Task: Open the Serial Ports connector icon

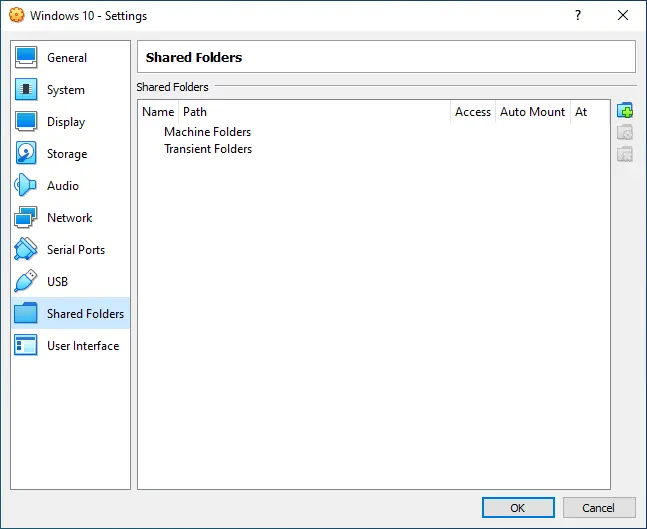Action: click(26, 249)
